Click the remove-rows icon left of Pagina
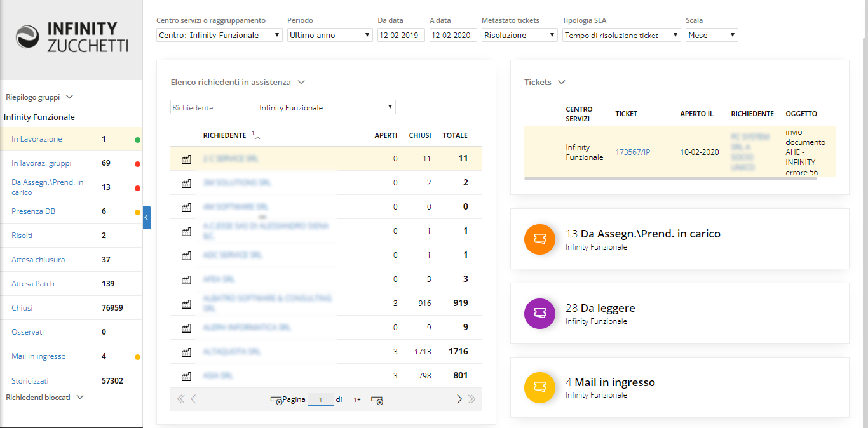This screenshot has width=868, height=428. 276,400
